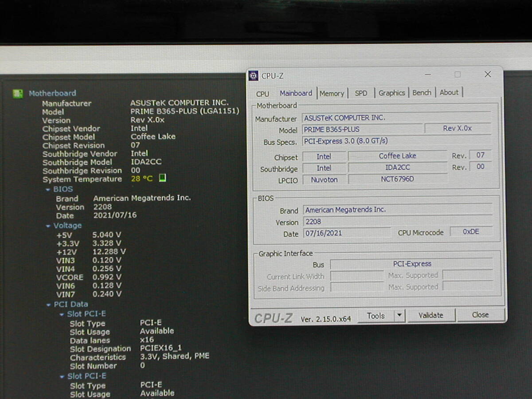Click the Chipset Rev. 07 field
The width and height of the screenshot is (532, 399).
[480, 155]
